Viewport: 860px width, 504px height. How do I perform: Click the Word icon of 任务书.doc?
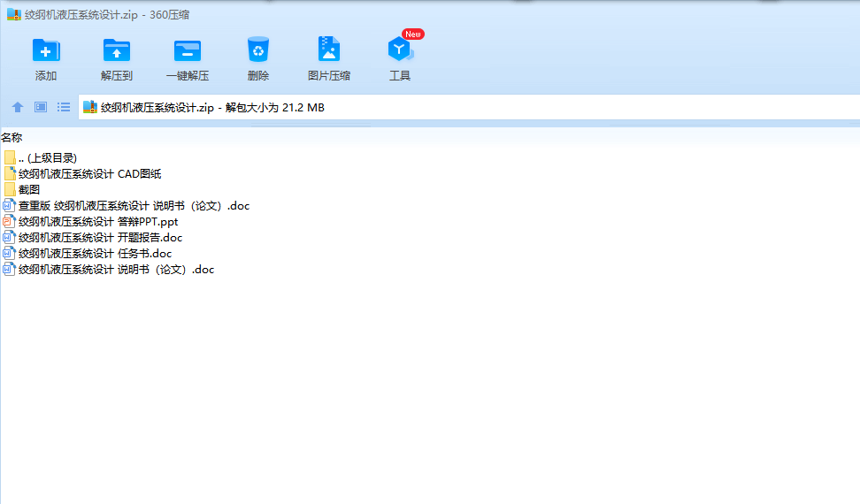click(9, 253)
